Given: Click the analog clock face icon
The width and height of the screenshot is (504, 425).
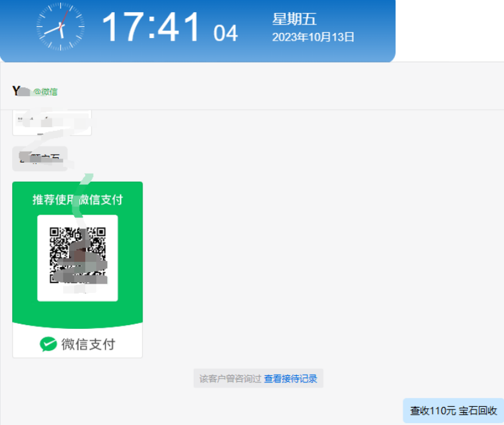Looking at the screenshot, I should tap(61, 26).
